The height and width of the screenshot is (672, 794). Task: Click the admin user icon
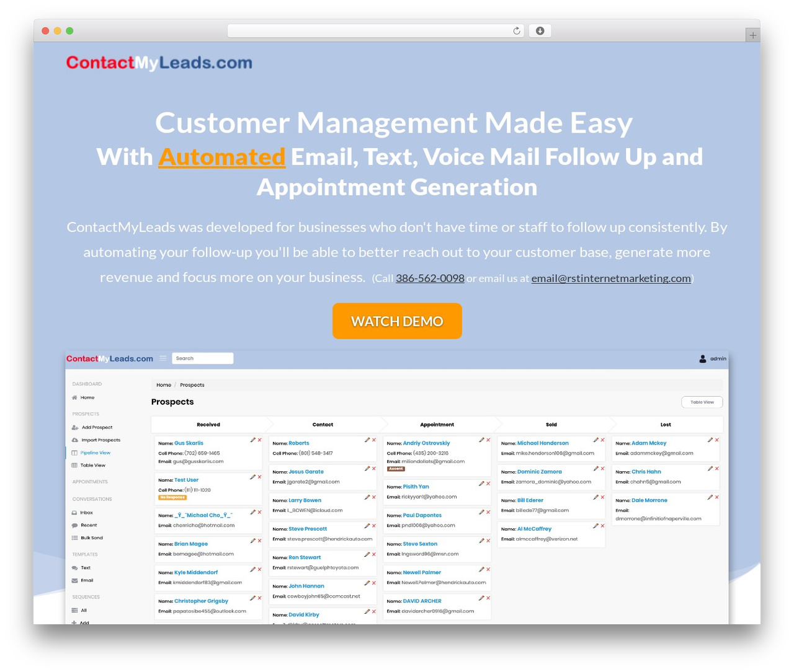click(x=703, y=358)
